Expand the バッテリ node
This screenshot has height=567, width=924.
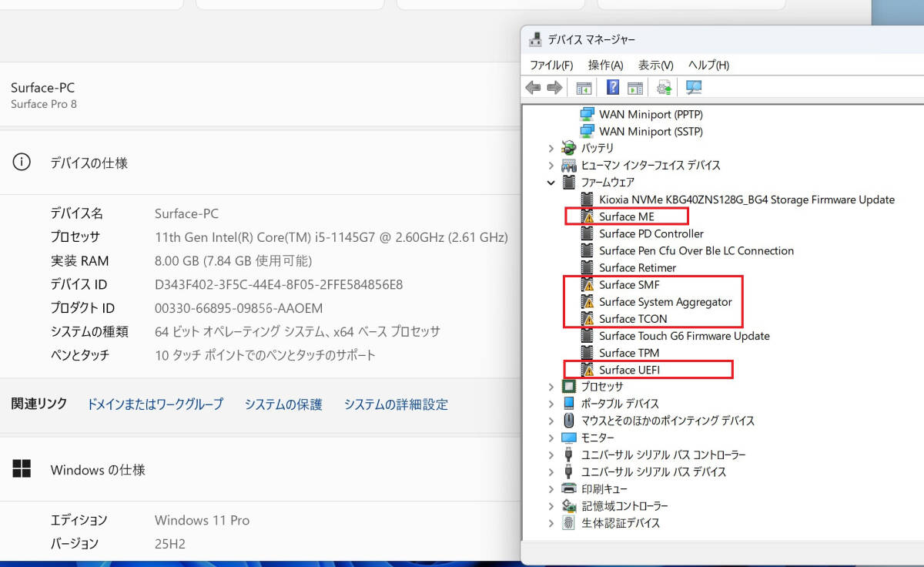pyautogui.click(x=551, y=148)
